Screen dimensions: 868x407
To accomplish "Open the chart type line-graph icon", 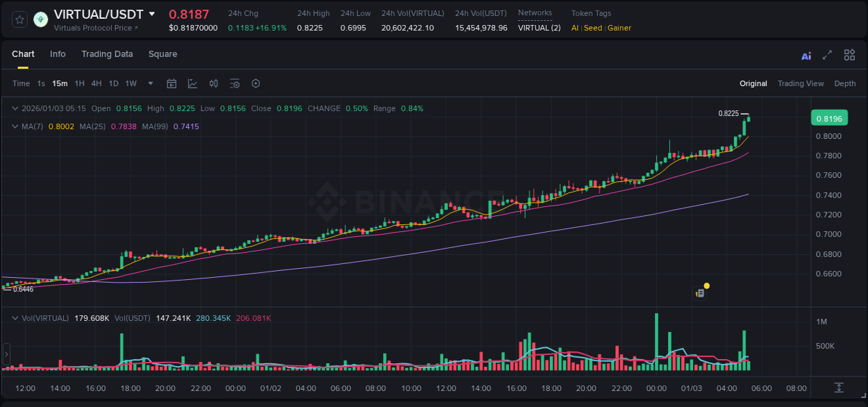I will click(192, 83).
